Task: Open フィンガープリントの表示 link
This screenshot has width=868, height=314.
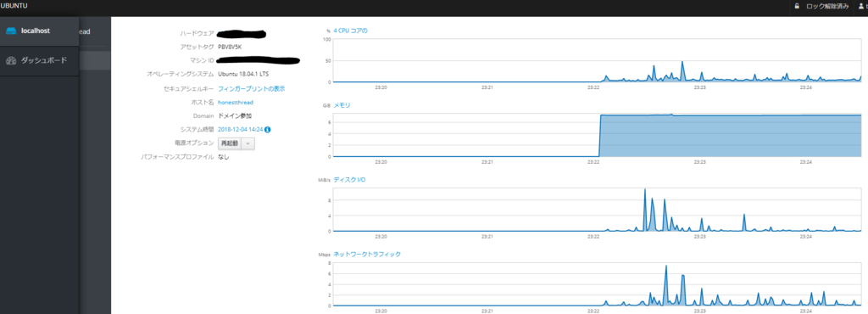Action: click(252, 88)
